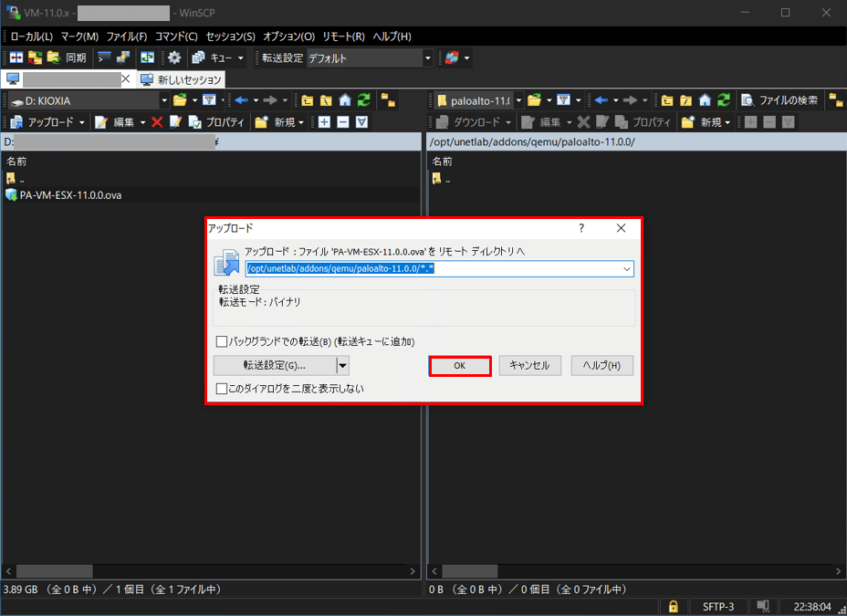Open the リモート(R) menu
The image size is (847, 616).
pyautogui.click(x=343, y=37)
